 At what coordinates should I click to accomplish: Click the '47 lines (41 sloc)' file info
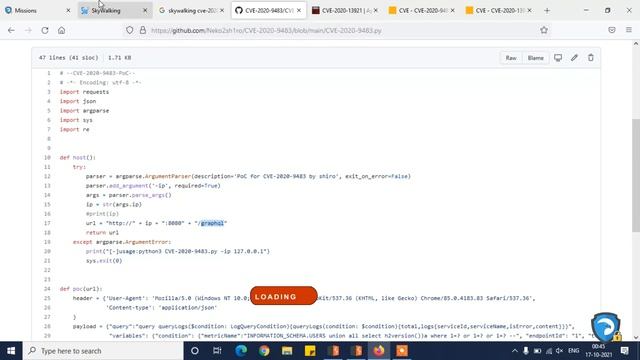click(x=68, y=58)
